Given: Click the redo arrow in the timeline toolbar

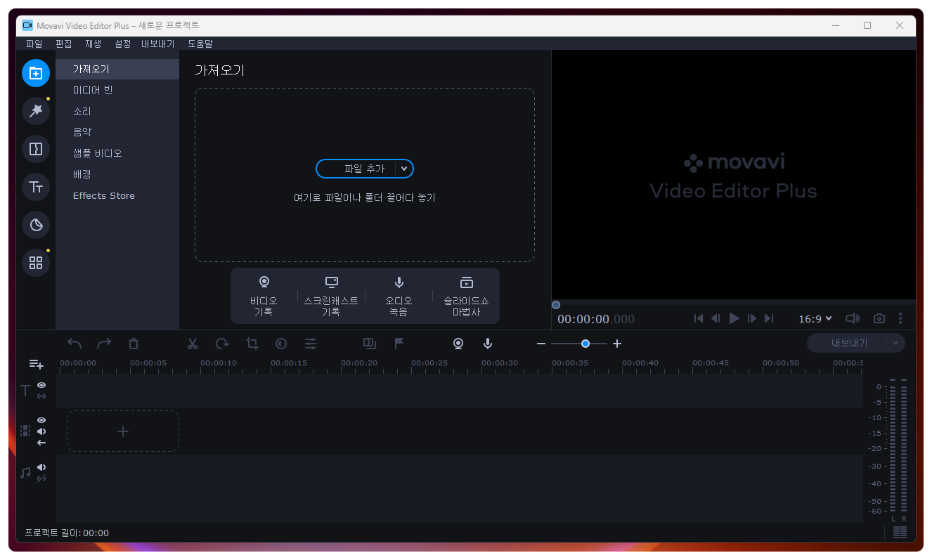Looking at the screenshot, I should click(104, 344).
